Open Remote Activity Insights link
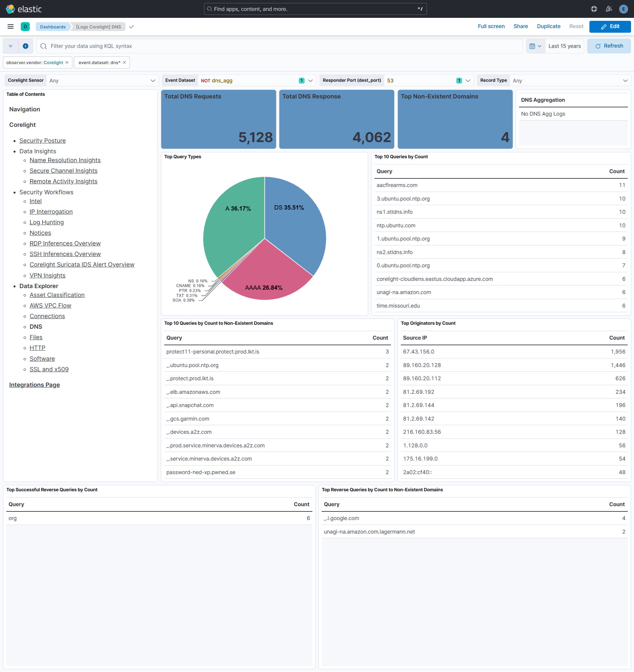634x672 pixels. [x=63, y=181]
